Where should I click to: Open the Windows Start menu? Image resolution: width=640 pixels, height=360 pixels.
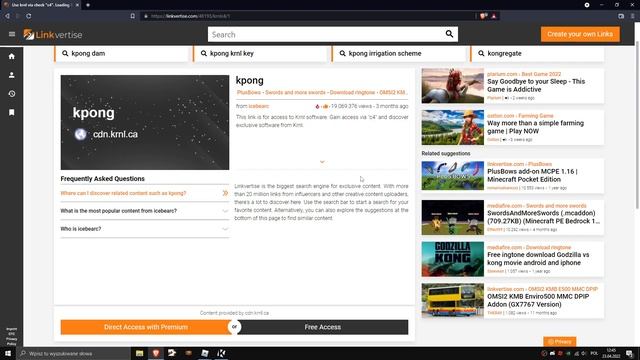(8, 353)
